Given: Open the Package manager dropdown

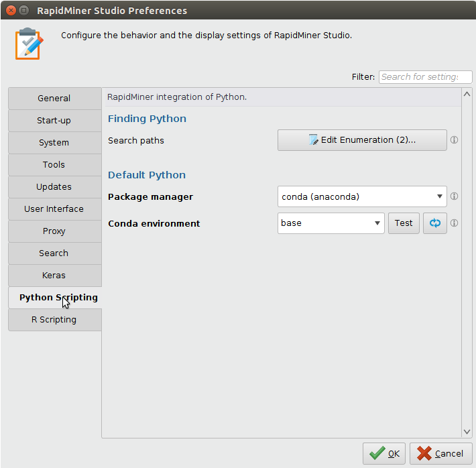Looking at the screenshot, I should (362, 197).
